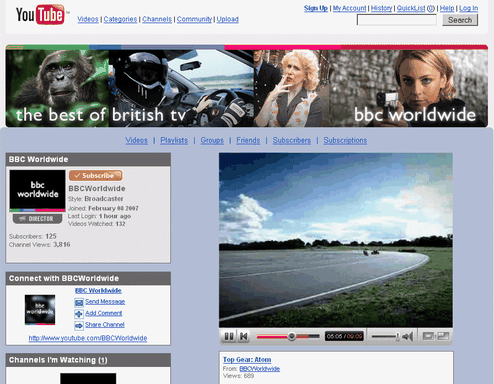Screen dimensions: 494x384
Task: Open Community in top navigation
Action: click(194, 19)
